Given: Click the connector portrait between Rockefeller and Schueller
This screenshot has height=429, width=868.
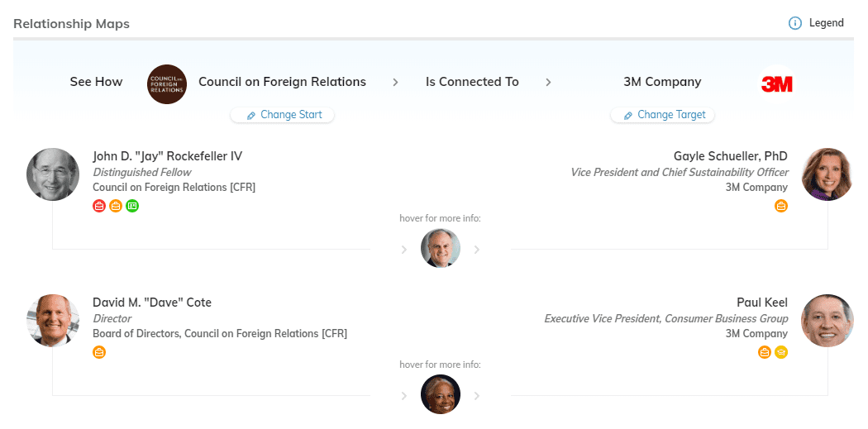Looking at the screenshot, I should click(441, 248).
